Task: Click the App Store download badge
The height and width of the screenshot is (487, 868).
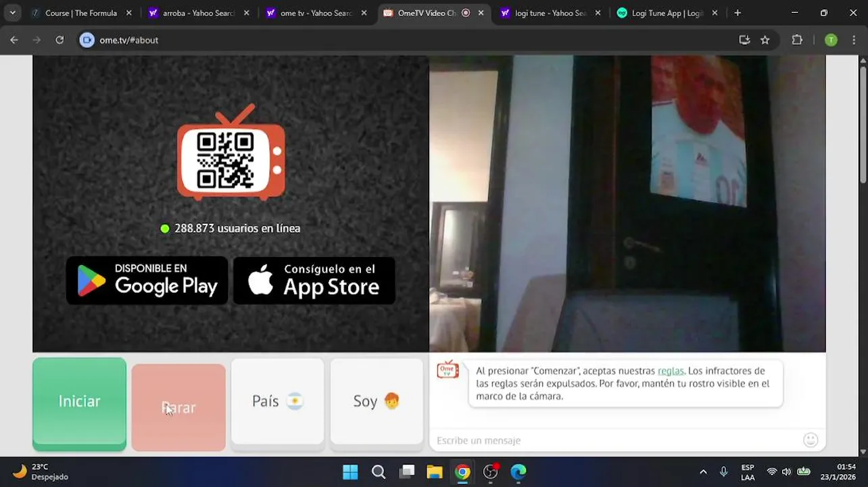Action: tap(314, 280)
